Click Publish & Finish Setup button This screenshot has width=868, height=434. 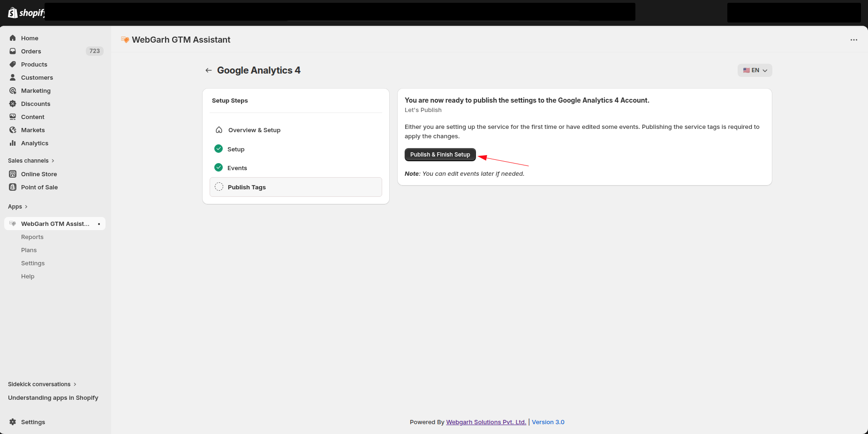(440, 155)
